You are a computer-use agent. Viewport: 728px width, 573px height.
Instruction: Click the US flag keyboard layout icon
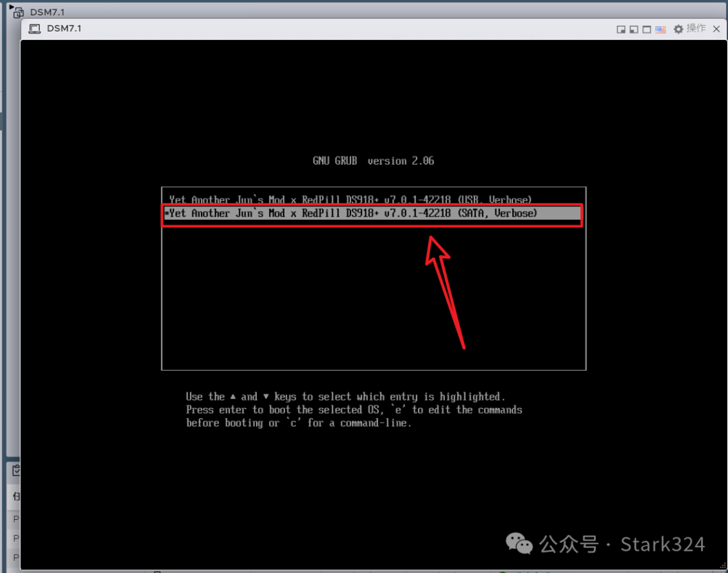660,29
